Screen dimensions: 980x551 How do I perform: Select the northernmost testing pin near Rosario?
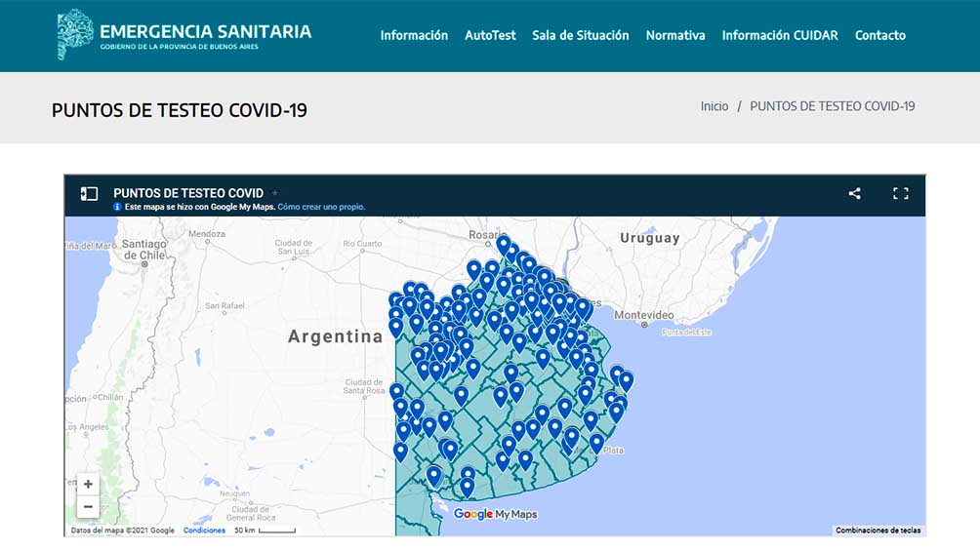click(504, 245)
